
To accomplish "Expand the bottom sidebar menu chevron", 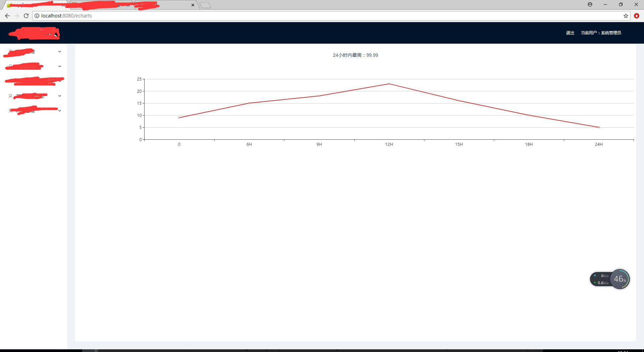I will pyautogui.click(x=60, y=111).
